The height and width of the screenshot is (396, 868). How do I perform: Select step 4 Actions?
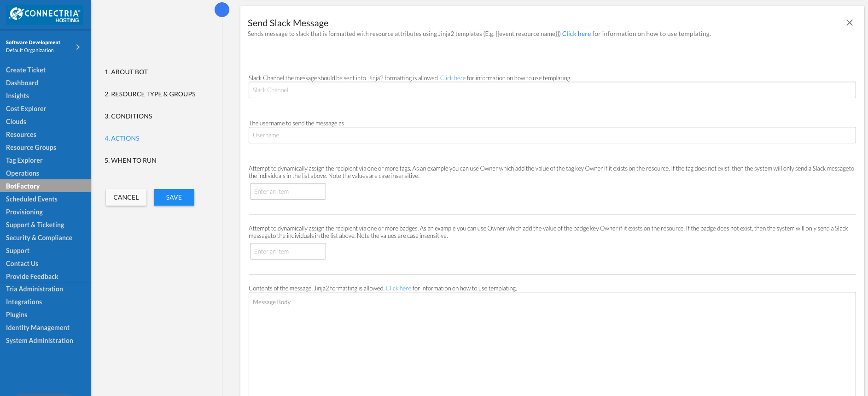(122, 138)
